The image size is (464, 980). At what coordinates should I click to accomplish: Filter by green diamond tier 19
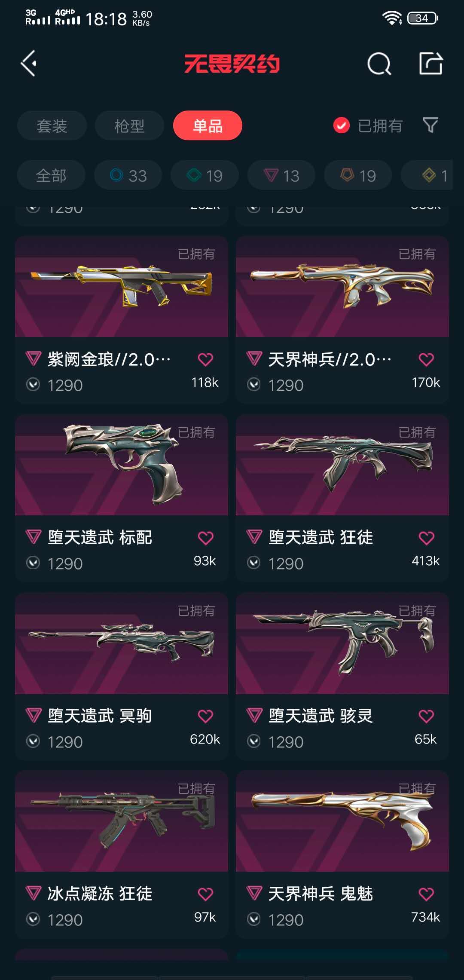coord(205,175)
